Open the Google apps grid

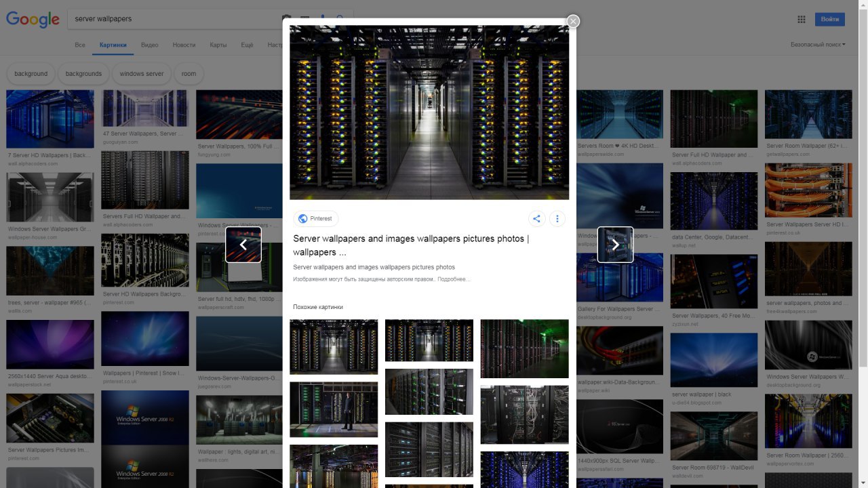(x=802, y=20)
